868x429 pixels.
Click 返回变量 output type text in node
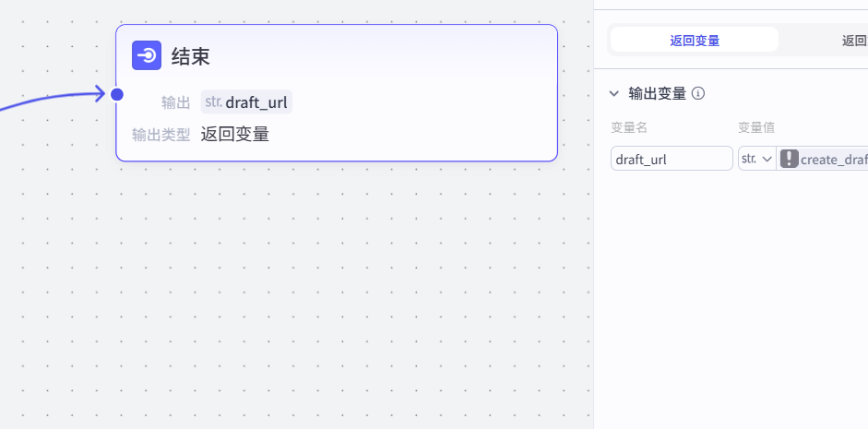235,135
